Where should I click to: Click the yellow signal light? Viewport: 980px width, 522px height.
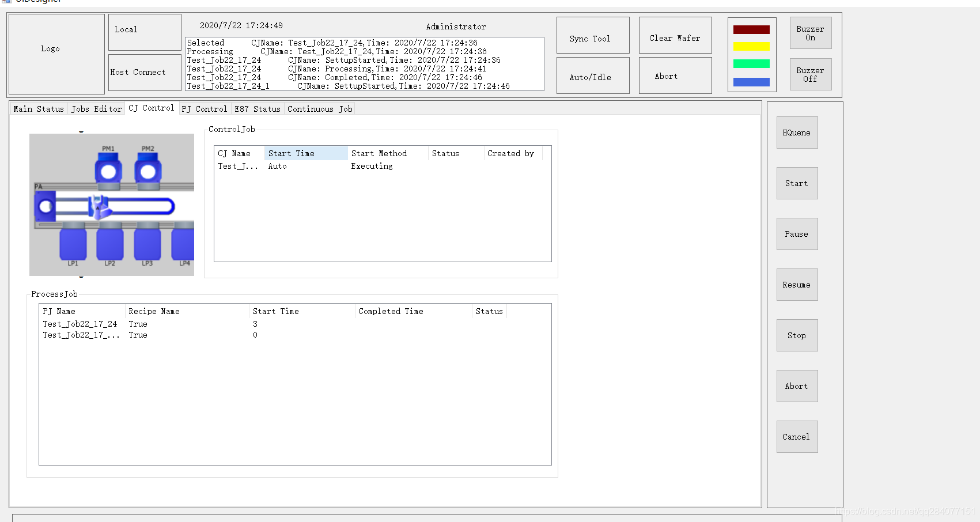751,47
